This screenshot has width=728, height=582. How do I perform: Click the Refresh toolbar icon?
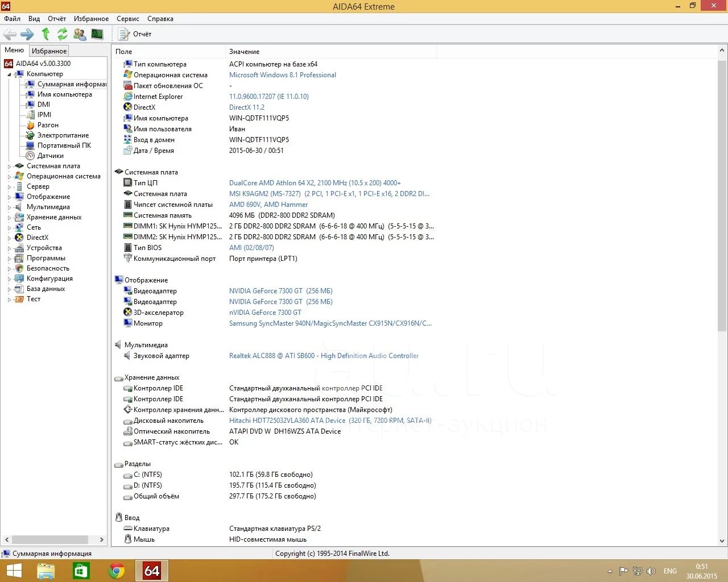[63, 34]
